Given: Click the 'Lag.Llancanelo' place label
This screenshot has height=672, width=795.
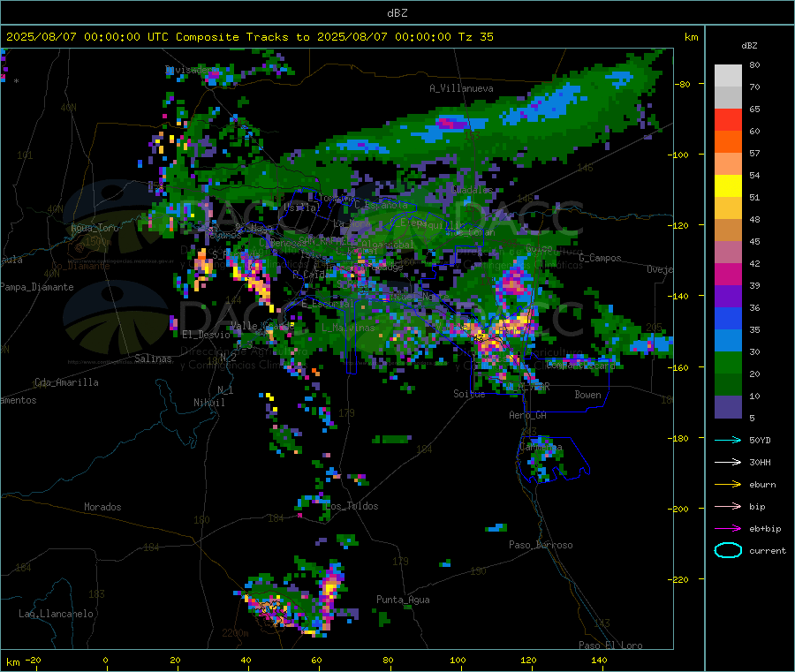Looking at the screenshot, I should point(57,614).
